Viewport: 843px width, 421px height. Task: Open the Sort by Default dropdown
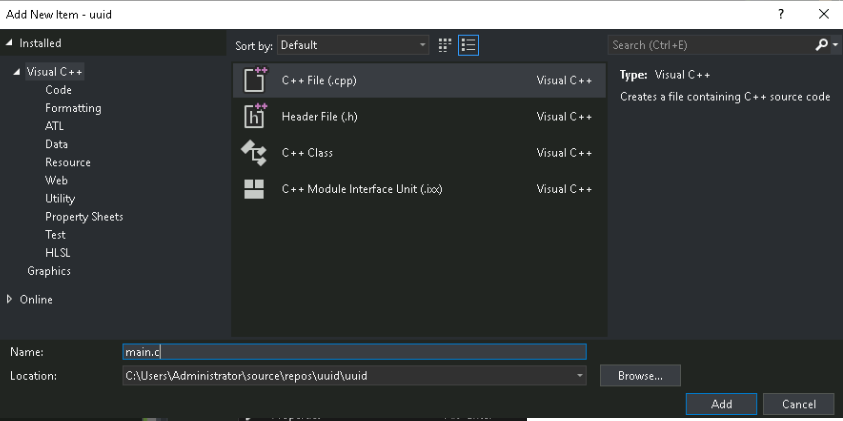point(353,45)
